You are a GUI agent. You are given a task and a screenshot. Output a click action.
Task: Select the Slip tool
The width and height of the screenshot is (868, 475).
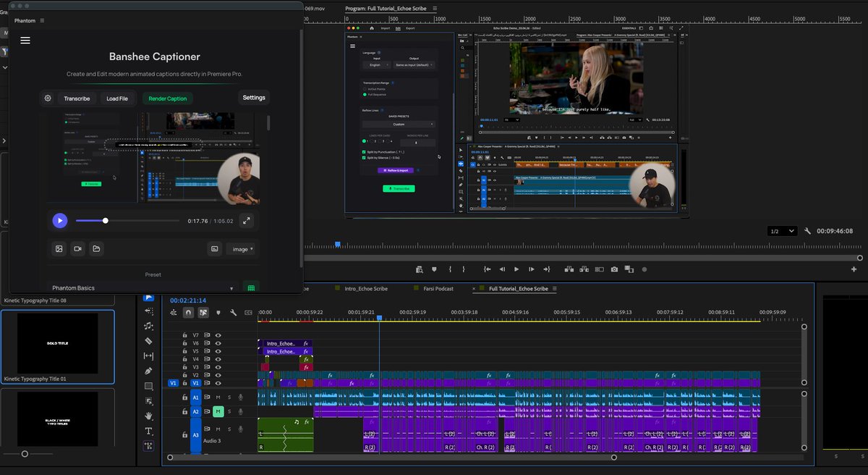click(x=149, y=356)
